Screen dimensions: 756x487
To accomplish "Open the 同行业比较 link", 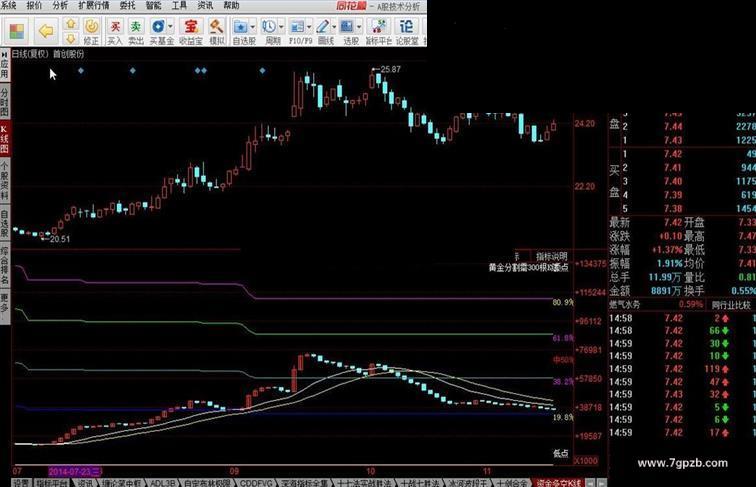I will [x=731, y=305].
